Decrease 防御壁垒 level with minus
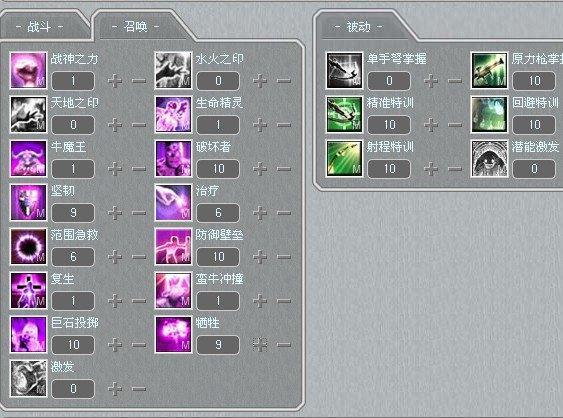The image size is (563, 418). click(284, 257)
